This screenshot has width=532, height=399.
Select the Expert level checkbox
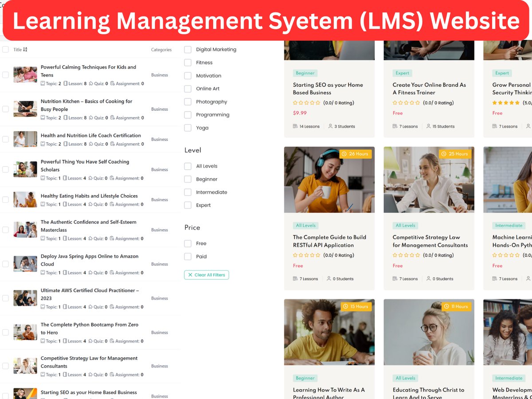click(188, 205)
